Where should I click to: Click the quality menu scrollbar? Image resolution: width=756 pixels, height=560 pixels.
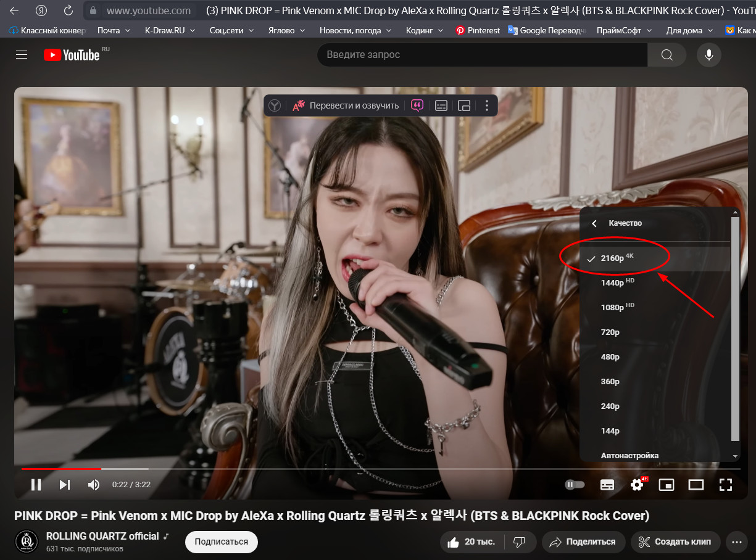coord(735,328)
